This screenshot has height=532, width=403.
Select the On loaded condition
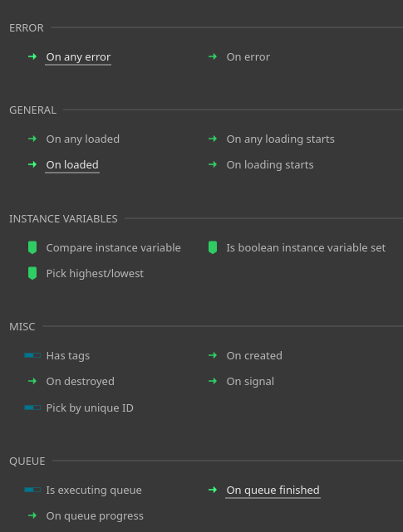(x=72, y=165)
